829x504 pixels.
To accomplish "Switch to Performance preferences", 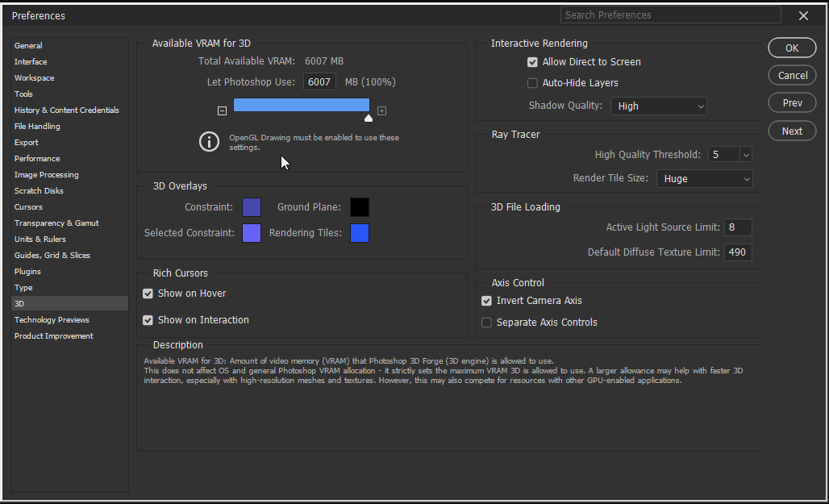I will 37,158.
